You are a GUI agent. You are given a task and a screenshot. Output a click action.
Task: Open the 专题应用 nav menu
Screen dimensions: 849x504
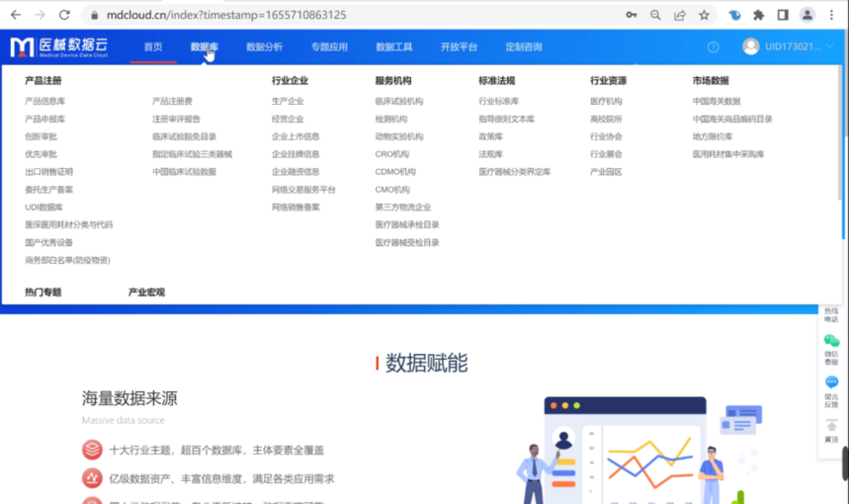click(x=329, y=47)
